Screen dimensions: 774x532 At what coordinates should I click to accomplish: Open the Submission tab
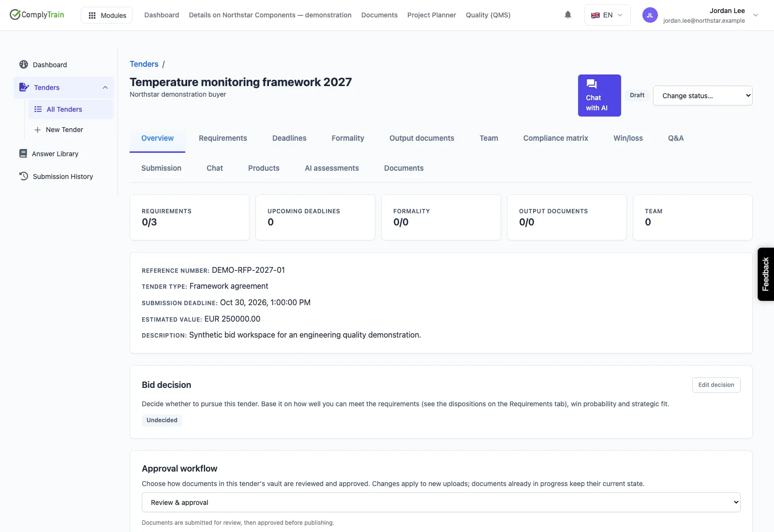click(x=161, y=168)
